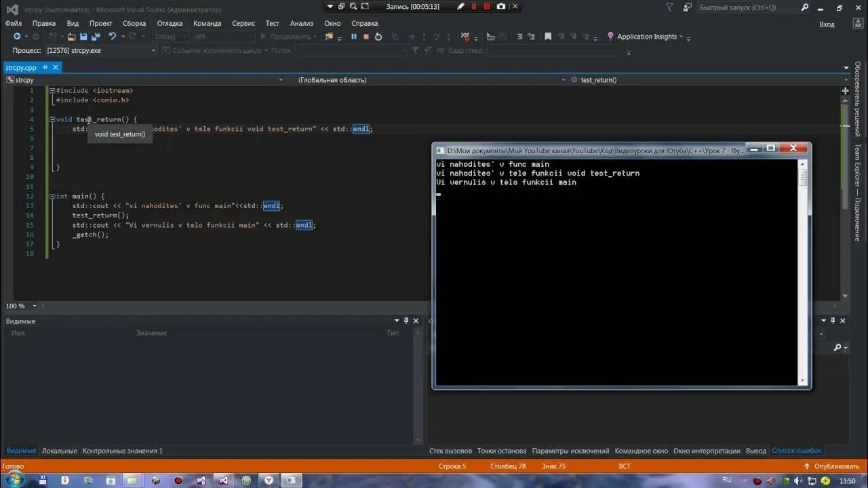This screenshot has height=488, width=868.
Task: Click Team Explorer side tab
Action: pos(858,192)
